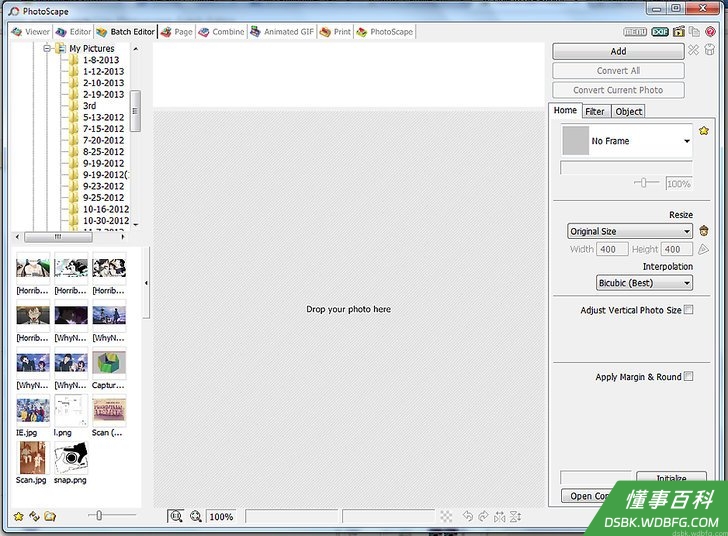Select the Captur... cube thumbnail
The image size is (728, 536).
coord(109,363)
